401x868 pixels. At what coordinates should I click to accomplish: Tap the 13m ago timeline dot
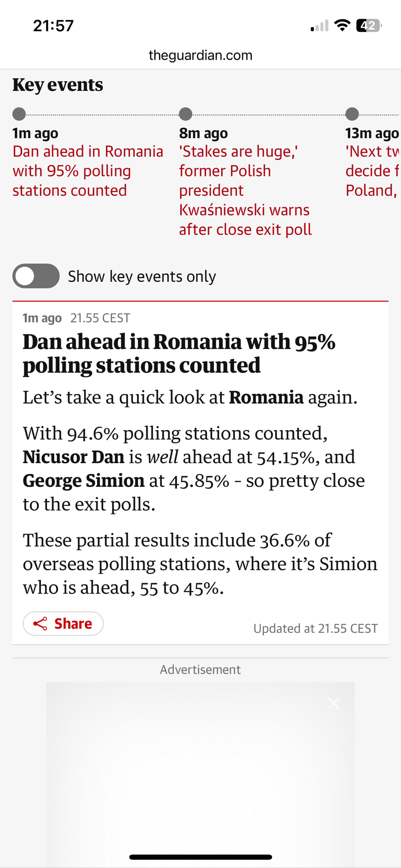(352, 114)
